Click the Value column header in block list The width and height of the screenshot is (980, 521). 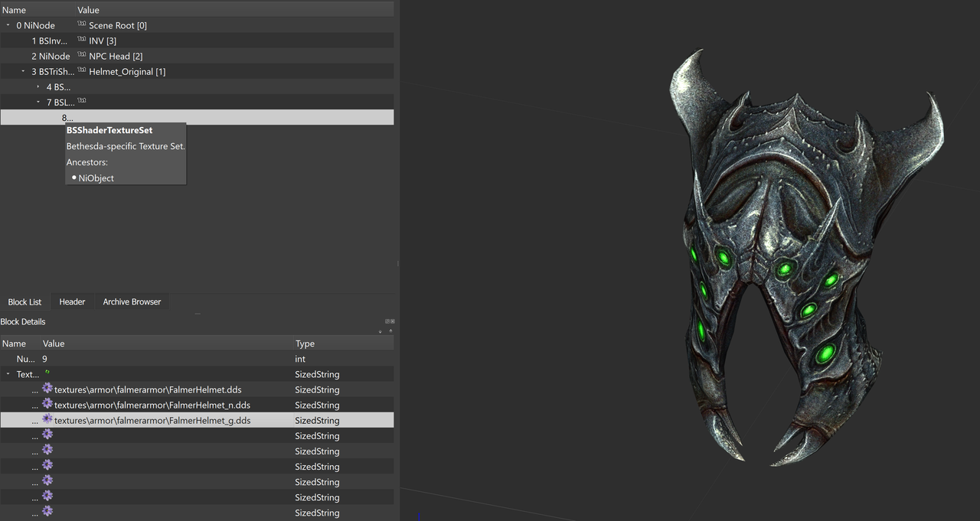coord(235,10)
